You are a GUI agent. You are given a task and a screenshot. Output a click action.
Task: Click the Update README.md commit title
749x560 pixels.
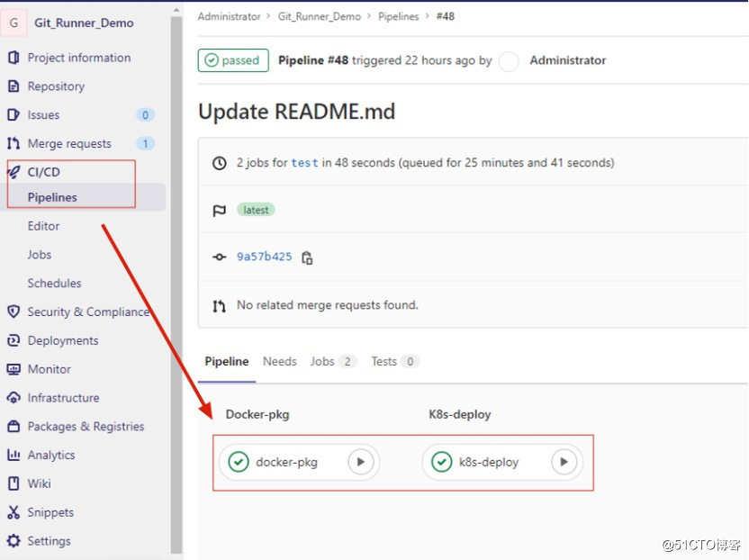point(297,112)
